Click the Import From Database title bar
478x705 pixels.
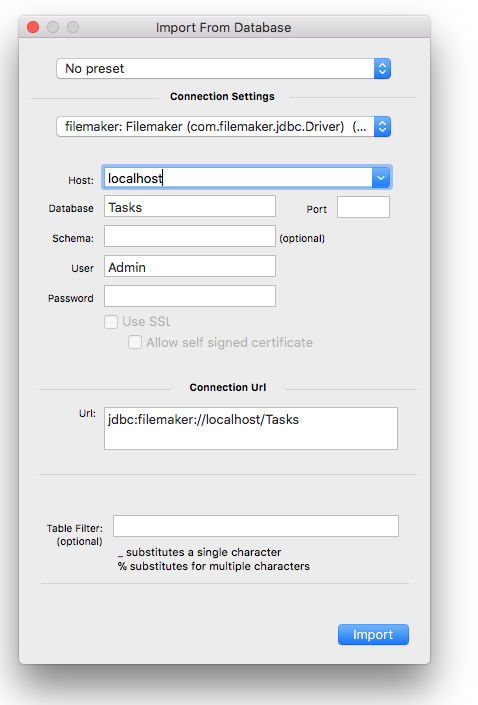pyautogui.click(x=224, y=27)
